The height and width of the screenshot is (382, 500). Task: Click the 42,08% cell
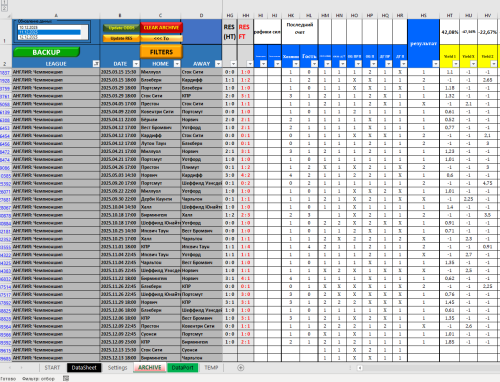coord(449,32)
